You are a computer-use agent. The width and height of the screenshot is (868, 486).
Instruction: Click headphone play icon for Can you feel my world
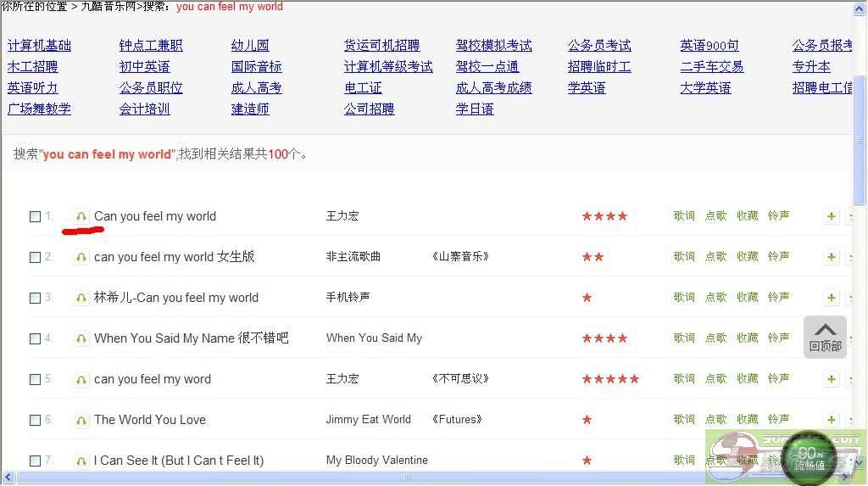81,216
